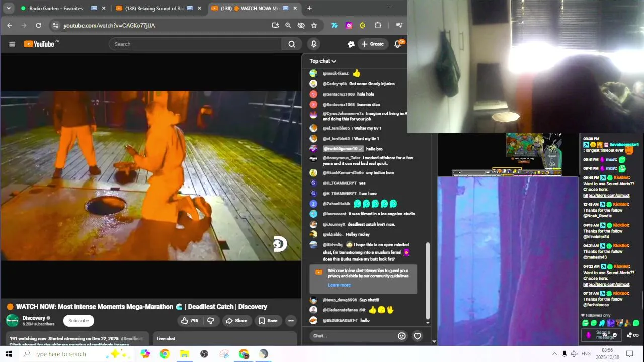Switch the ENG input language indicator
The height and width of the screenshot is (362, 644).
click(x=586, y=354)
